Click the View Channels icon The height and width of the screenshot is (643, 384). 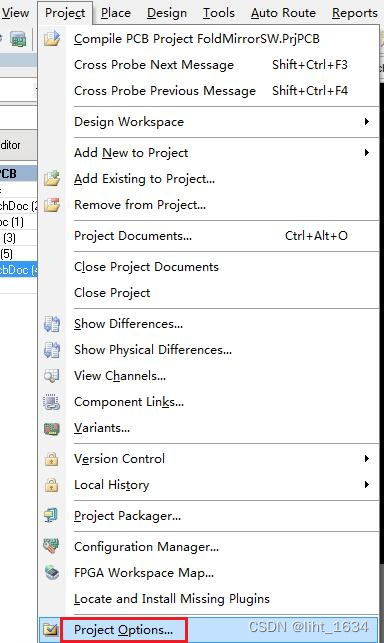pos(52,376)
